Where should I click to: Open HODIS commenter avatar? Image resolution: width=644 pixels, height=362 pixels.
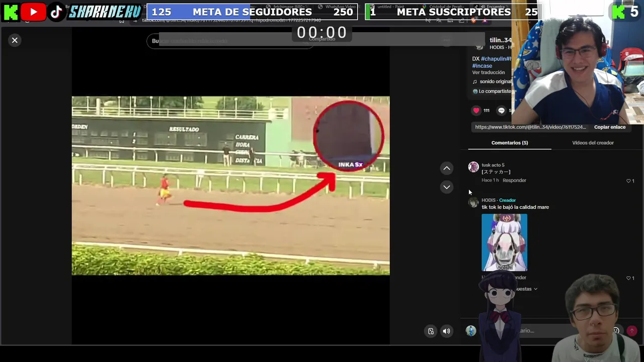click(x=473, y=203)
